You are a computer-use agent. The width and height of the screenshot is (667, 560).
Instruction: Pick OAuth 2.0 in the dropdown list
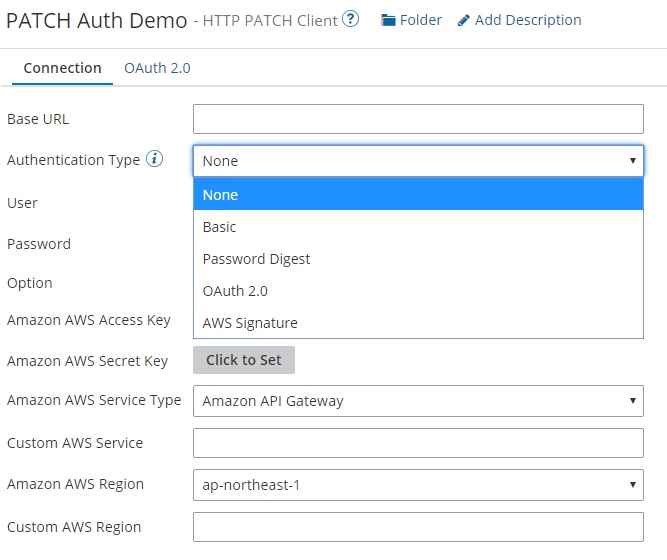(x=417, y=291)
